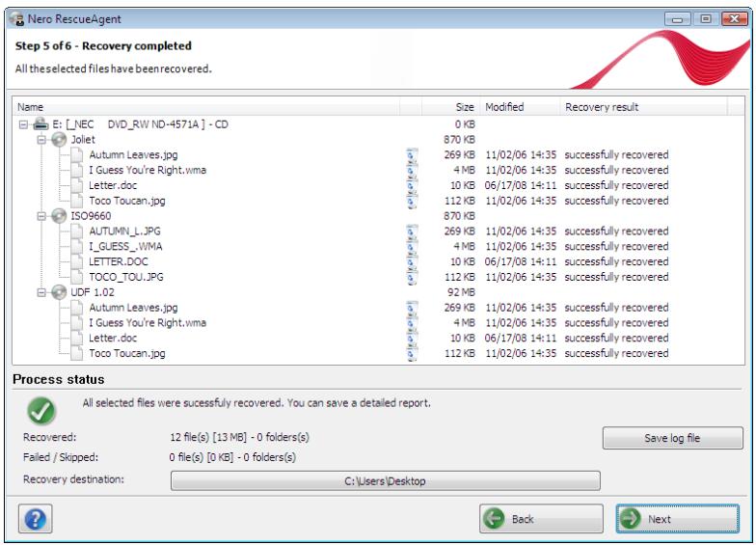Click the green arrow on Next button
756x545 pixels.
point(631,519)
